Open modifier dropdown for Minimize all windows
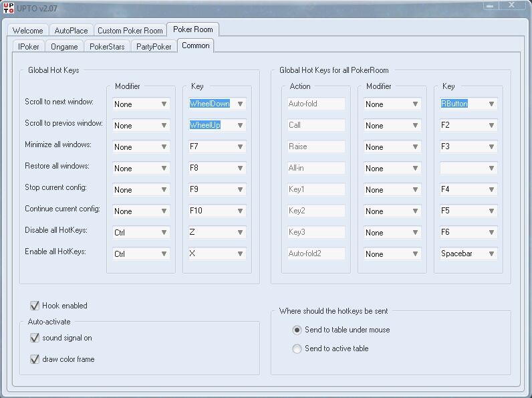Viewport: 532px width, 398px height. tap(141, 146)
